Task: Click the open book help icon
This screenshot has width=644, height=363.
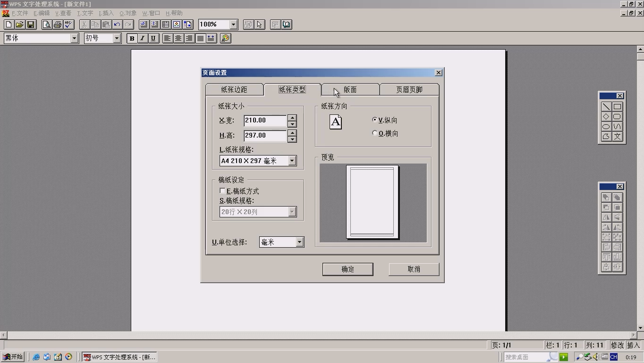Action: click(287, 25)
